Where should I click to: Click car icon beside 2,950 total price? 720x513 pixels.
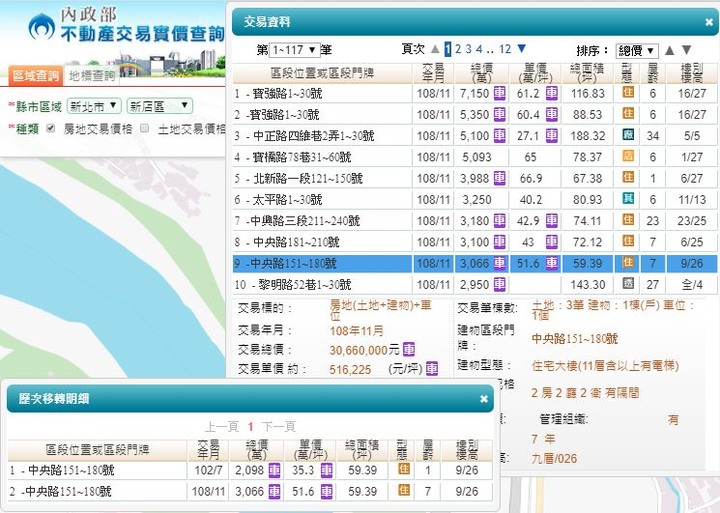(x=500, y=284)
